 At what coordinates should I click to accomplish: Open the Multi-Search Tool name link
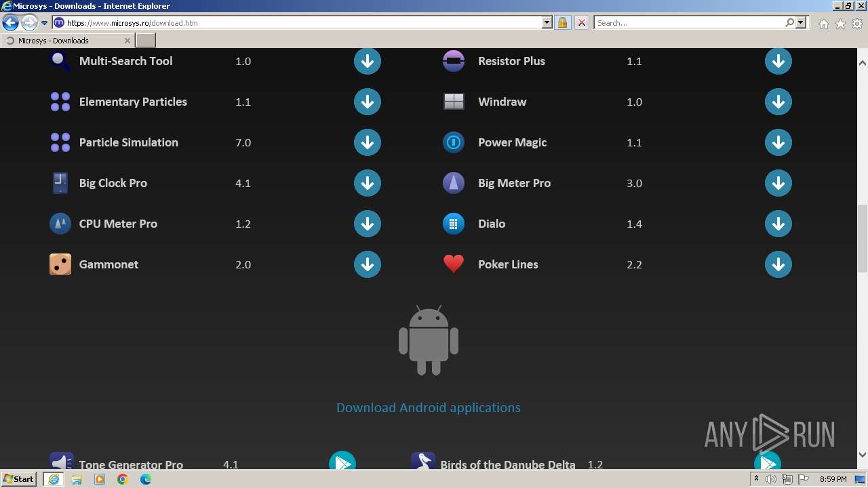125,61
